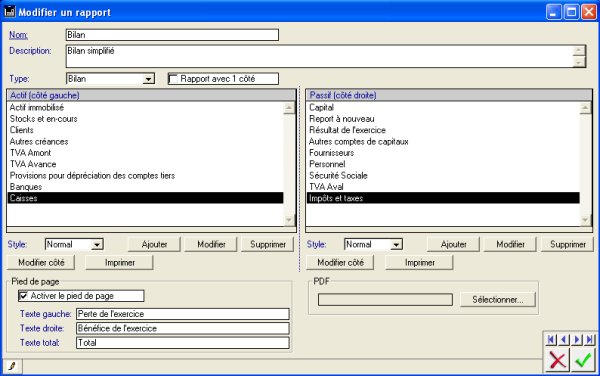Viewport: 600px width, 376px height.
Task: Uncheck 'Activer le pied de page'
Action: coord(24,296)
